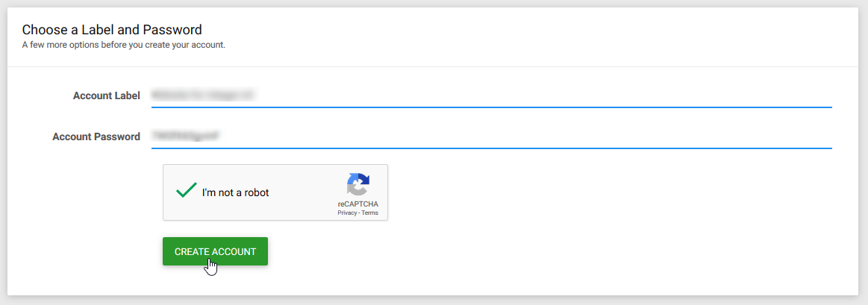This screenshot has width=868, height=305.
Task: Click the "Account Label" field caption
Action: click(106, 95)
